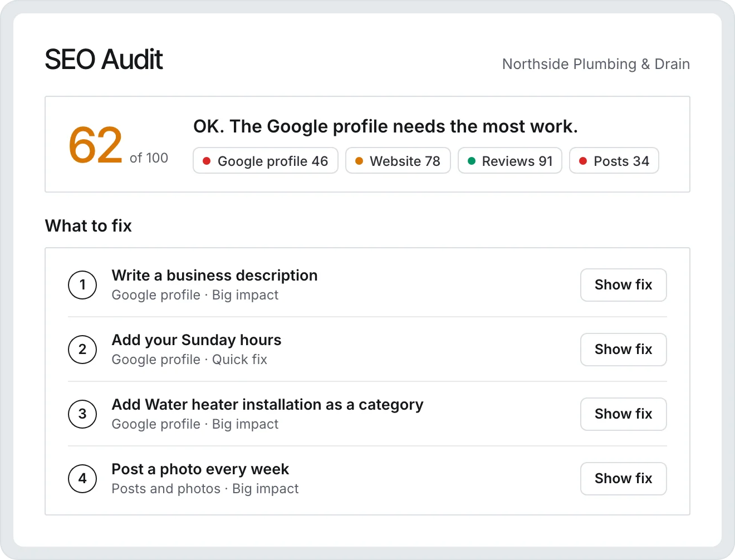The height and width of the screenshot is (560, 735).
Task: Click the 'Google profile · Quick fix' subtitle
Action: click(189, 360)
